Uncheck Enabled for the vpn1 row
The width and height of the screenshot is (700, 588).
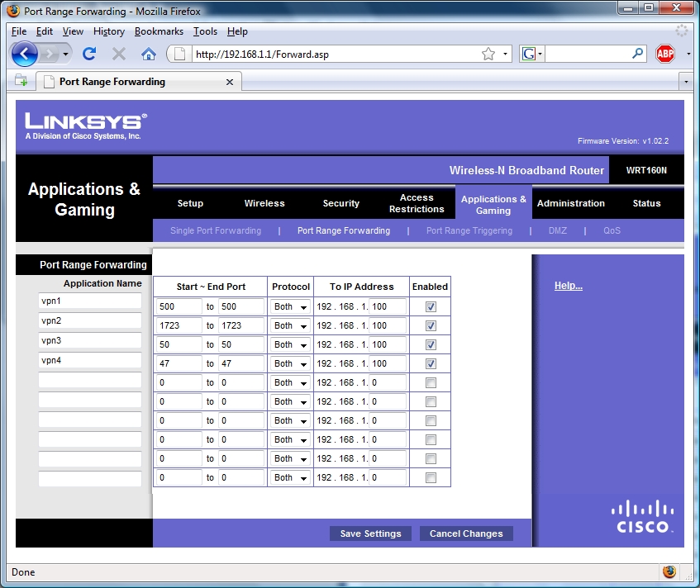[431, 306]
